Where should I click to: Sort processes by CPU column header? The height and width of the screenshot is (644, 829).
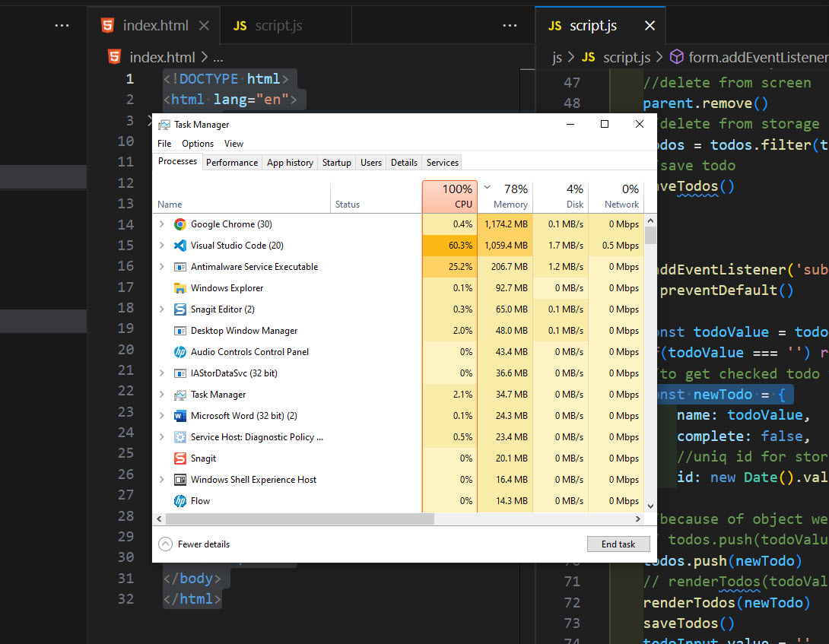[x=450, y=197]
